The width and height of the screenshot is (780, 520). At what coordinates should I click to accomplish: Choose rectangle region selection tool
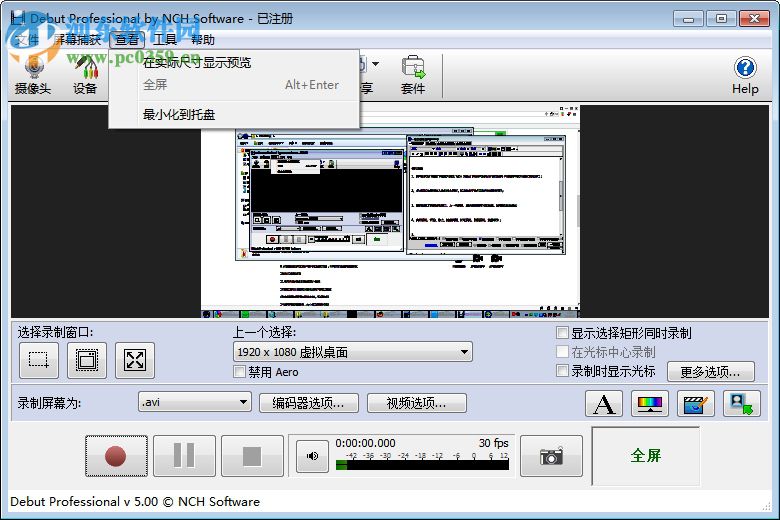[39, 360]
